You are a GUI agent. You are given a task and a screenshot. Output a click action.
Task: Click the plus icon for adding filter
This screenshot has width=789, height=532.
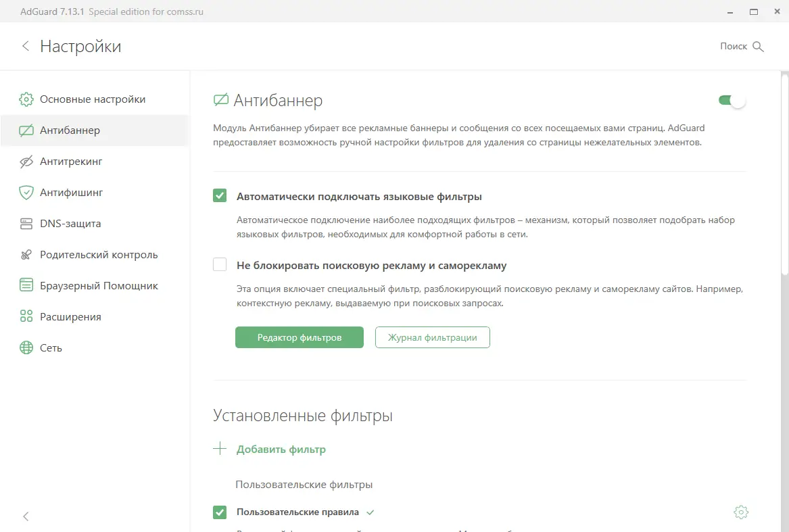220,448
